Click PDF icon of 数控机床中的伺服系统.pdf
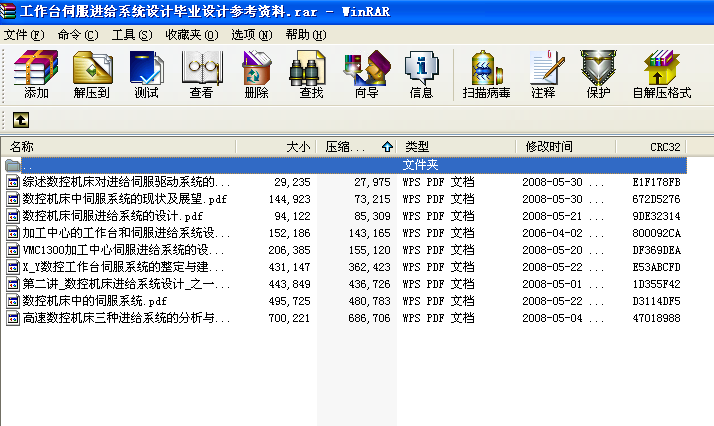 click(x=13, y=301)
